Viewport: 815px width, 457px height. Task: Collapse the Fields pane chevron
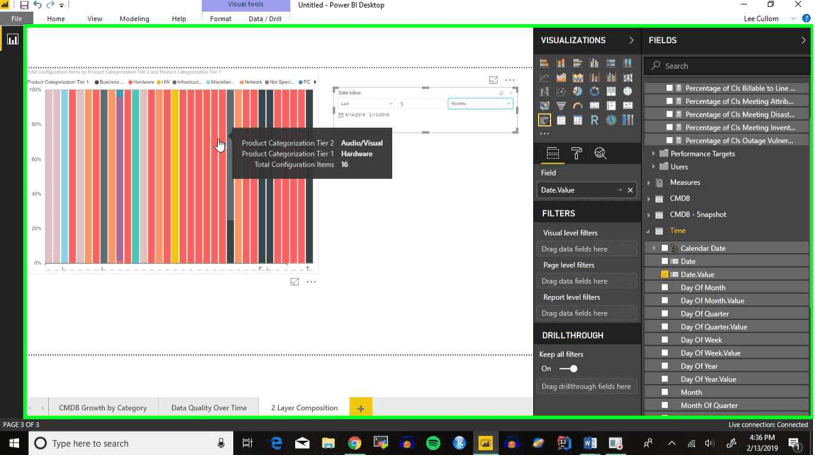804,40
